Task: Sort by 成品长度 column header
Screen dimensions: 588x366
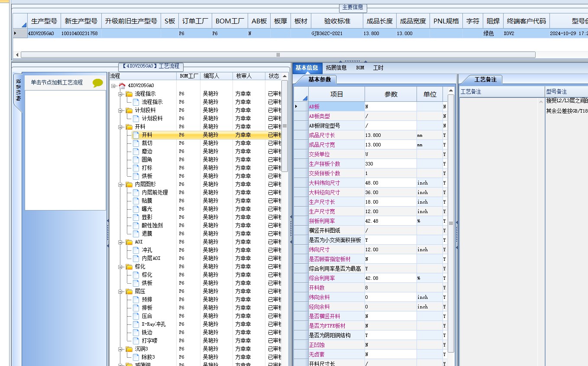Action: [x=379, y=21]
